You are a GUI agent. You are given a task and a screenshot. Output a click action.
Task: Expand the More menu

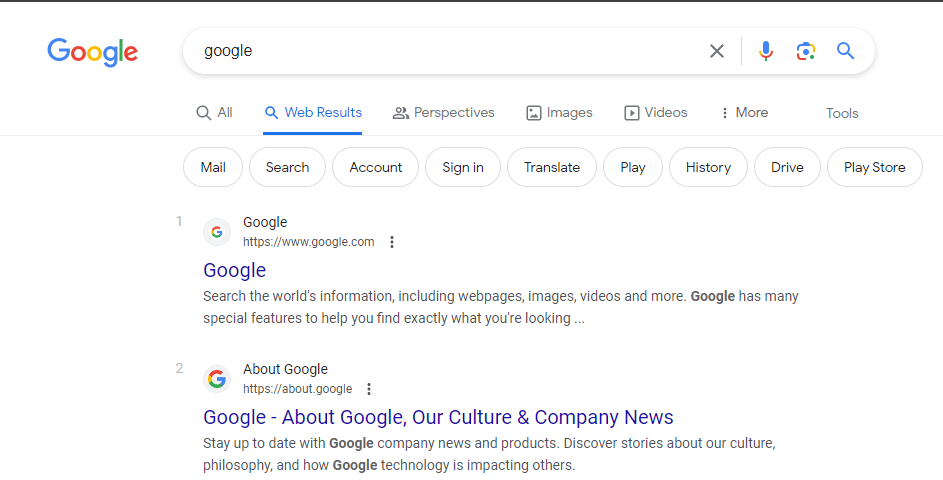click(745, 112)
